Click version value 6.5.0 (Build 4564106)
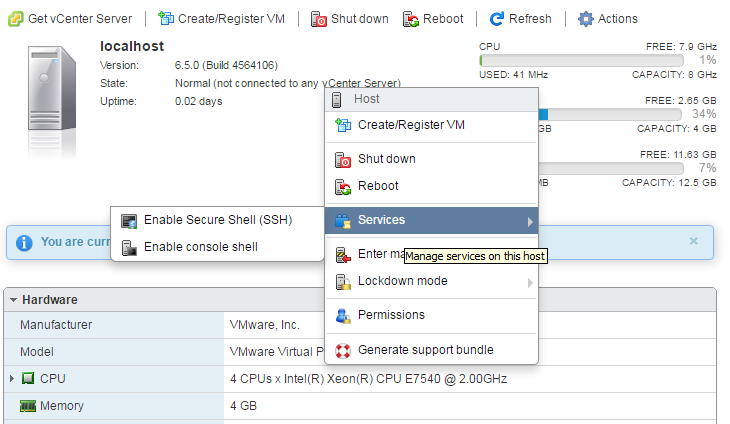Screen dimensions: 730x424 (226, 65)
